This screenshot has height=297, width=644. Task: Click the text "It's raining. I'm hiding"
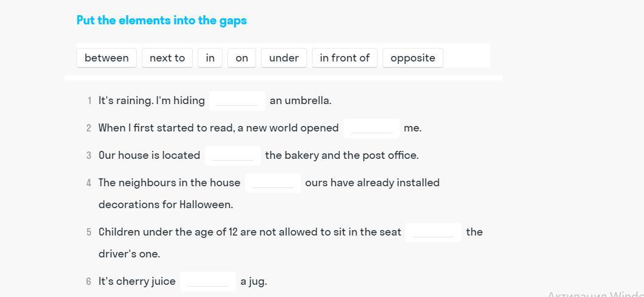151,100
